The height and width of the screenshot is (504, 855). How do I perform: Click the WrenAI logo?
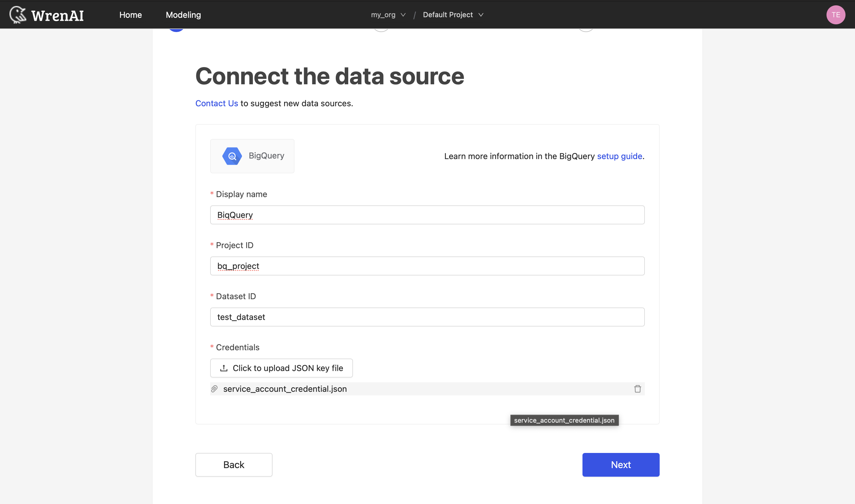coord(47,15)
